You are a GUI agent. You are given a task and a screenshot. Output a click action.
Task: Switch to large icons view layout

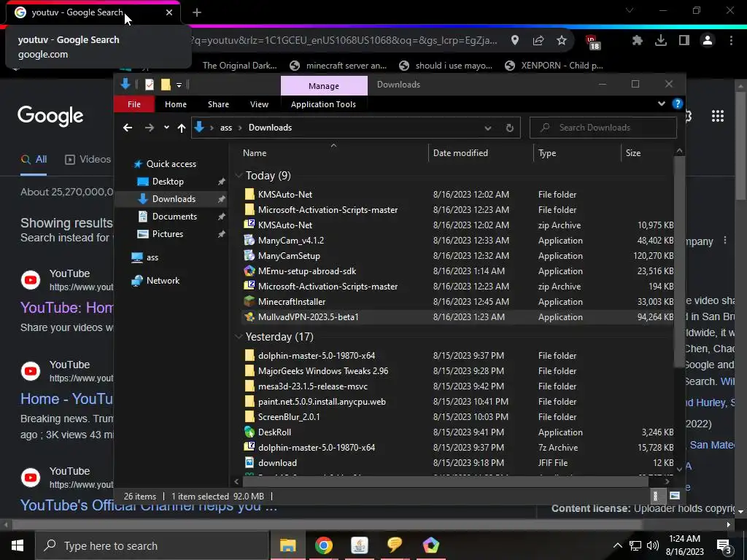(x=675, y=496)
